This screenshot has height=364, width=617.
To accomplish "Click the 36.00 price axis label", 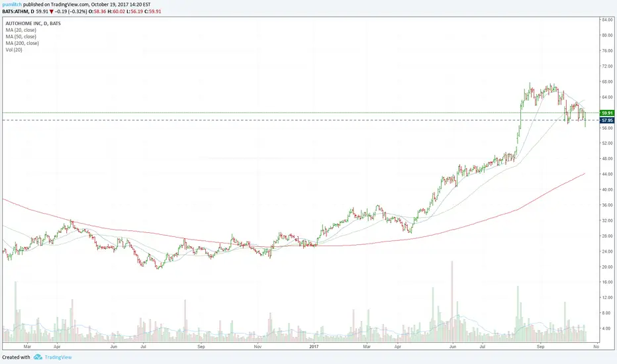I will point(607,205).
